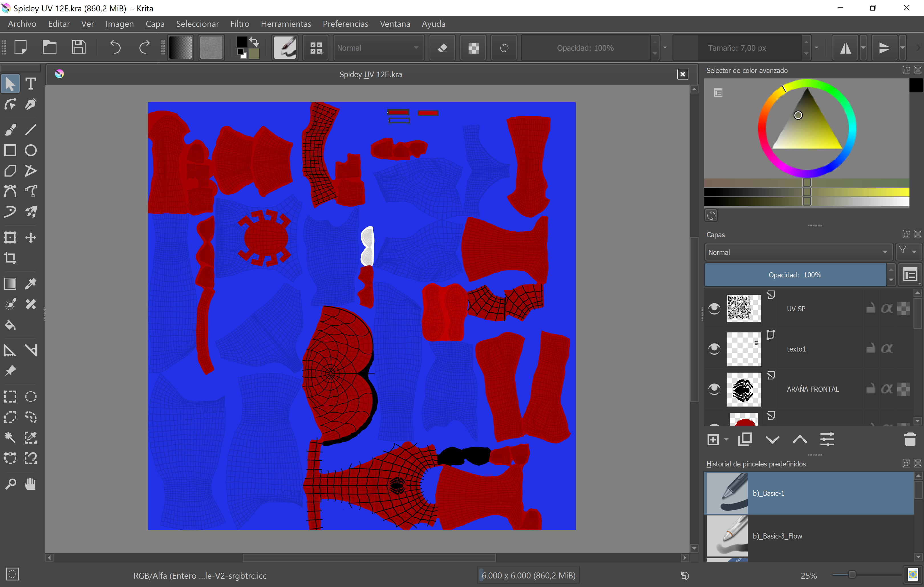Pick the Fill bucket tool

click(x=10, y=325)
